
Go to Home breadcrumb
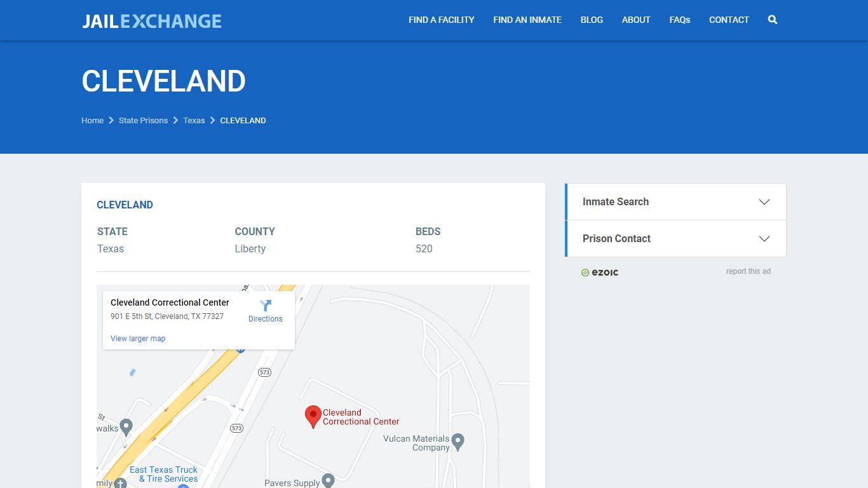(x=92, y=120)
